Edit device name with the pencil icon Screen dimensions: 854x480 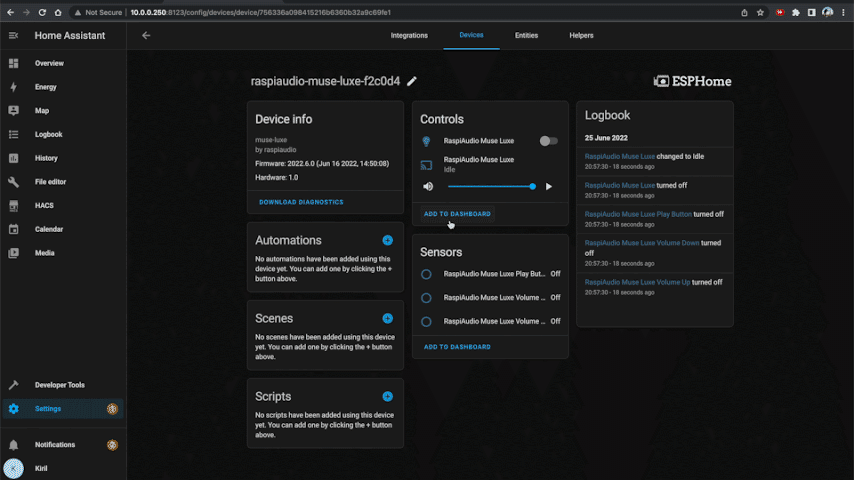coord(412,81)
